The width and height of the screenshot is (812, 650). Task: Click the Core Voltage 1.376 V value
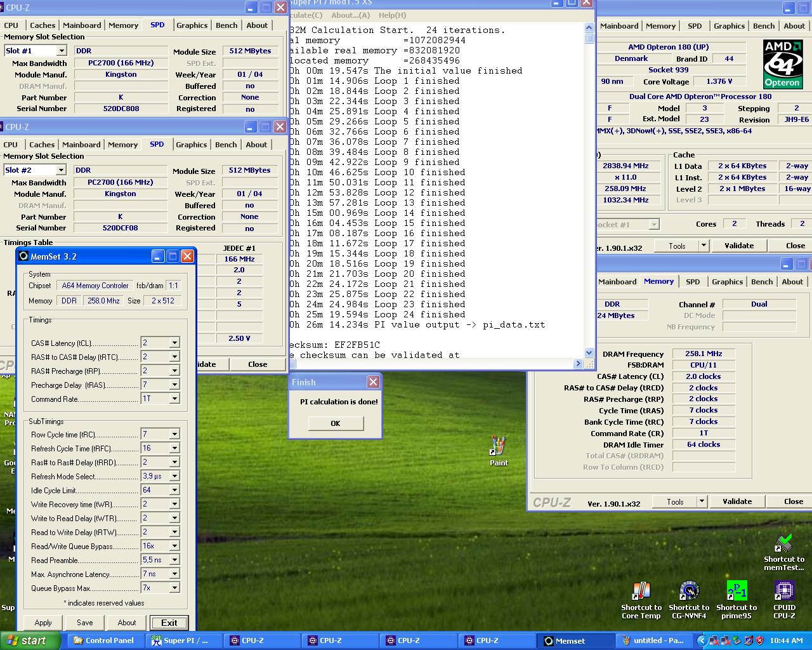pyautogui.click(x=719, y=81)
